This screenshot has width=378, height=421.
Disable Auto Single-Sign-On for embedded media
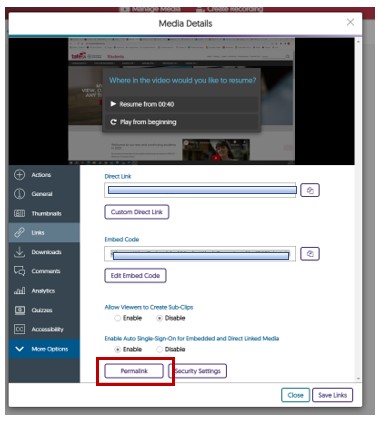(x=159, y=349)
